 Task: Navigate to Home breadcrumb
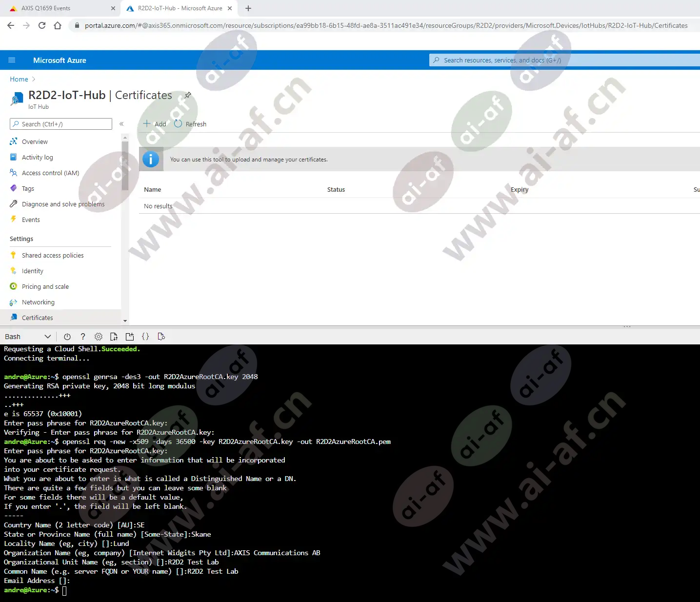click(x=19, y=79)
